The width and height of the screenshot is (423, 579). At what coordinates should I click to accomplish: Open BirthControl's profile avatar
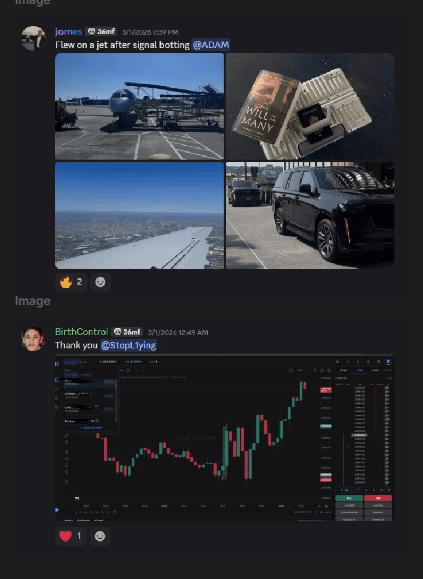click(33, 339)
